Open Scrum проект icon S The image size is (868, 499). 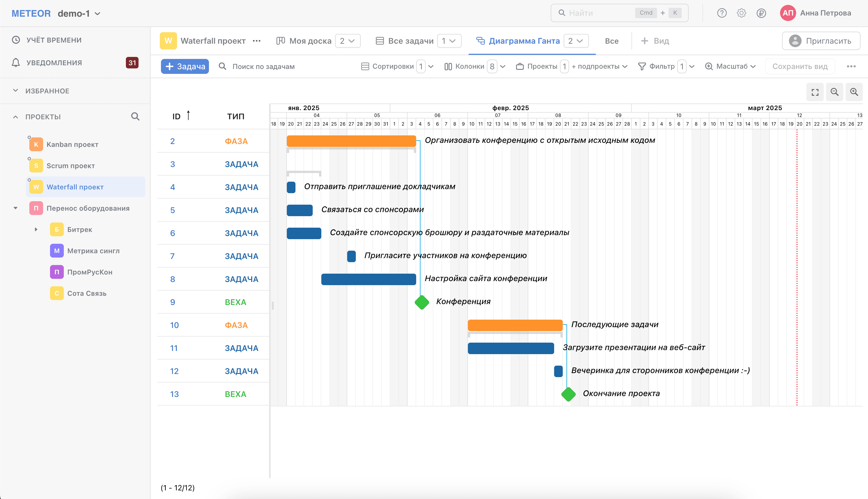pyautogui.click(x=36, y=166)
